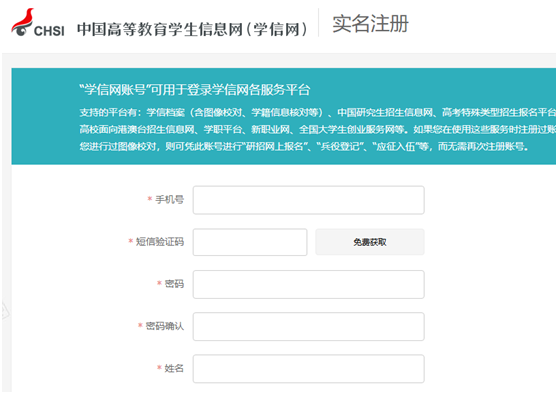
Task: Click into the 密码确认 field
Action: tap(309, 326)
